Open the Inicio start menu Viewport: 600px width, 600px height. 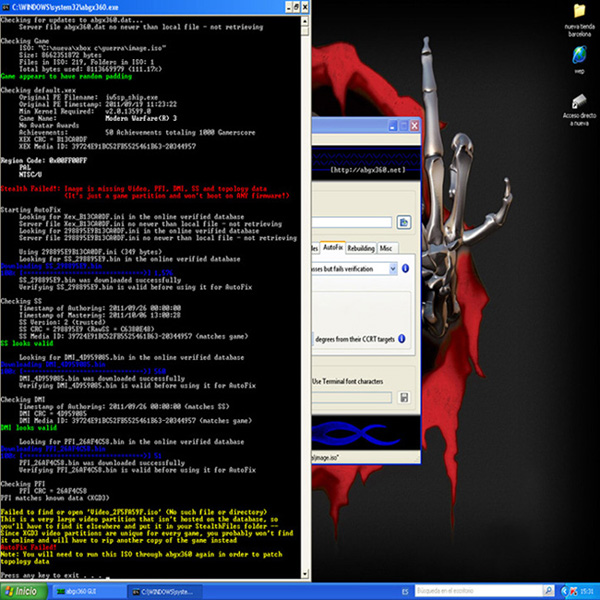(x=20, y=592)
